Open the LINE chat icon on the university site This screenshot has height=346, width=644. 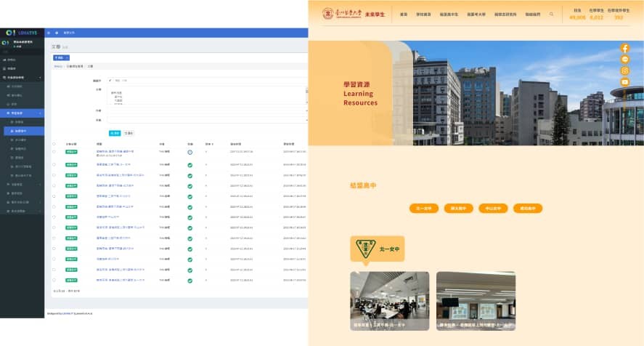click(624, 60)
